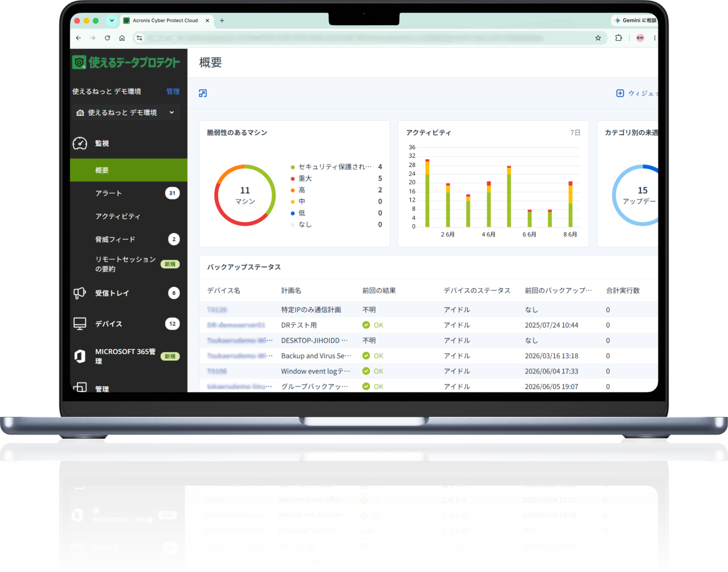
Task: Click セキュリティ保護され legend green dot
Action: pos(293,167)
